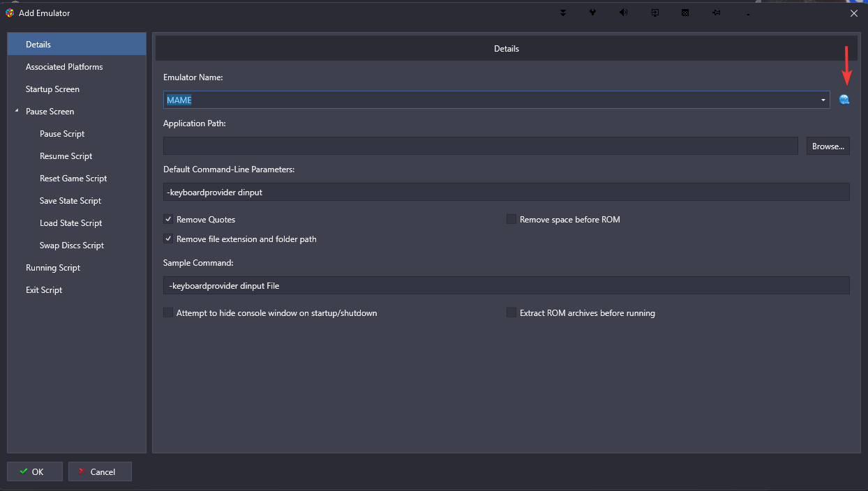Click the speaker volume icon in title bar

click(x=623, y=13)
